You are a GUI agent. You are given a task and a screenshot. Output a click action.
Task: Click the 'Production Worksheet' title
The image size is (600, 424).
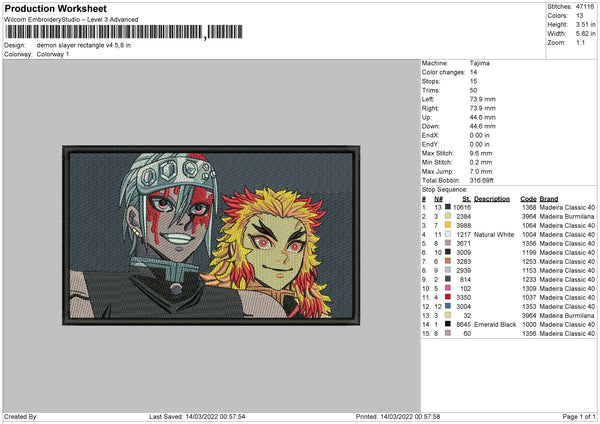55,8
